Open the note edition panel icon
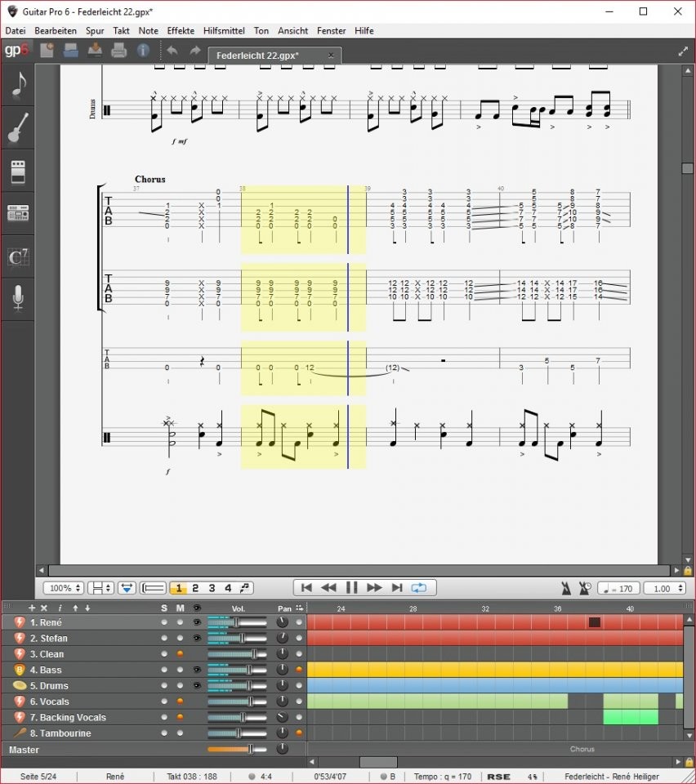Image resolution: width=696 pixels, height=784 pixels. 19,85
